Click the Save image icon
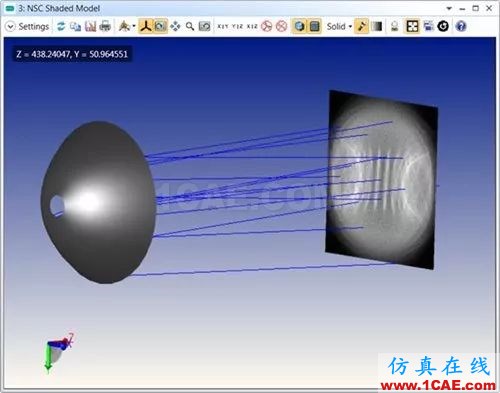 click(x=90, y=26)
